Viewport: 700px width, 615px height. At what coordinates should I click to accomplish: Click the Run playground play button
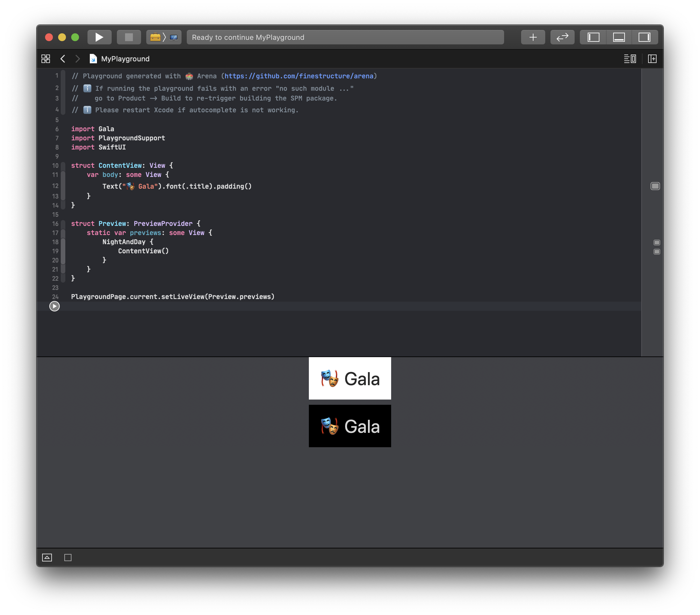coord(99,37)
